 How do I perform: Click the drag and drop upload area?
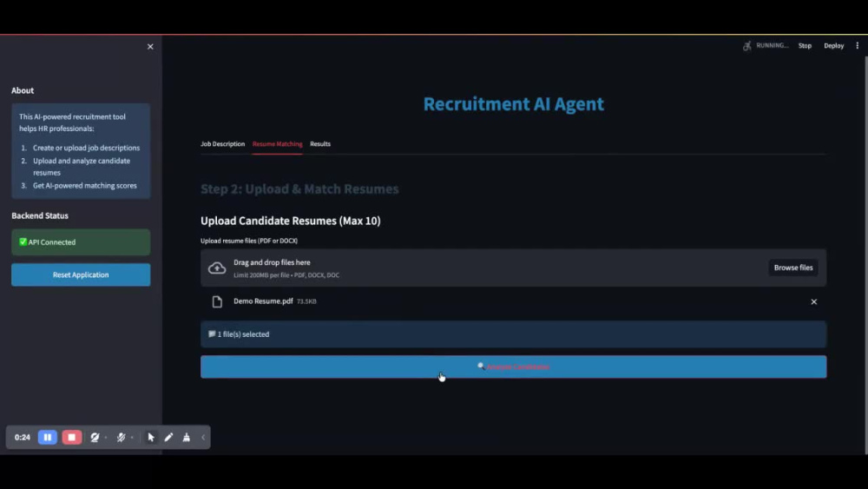pos(513,268)
